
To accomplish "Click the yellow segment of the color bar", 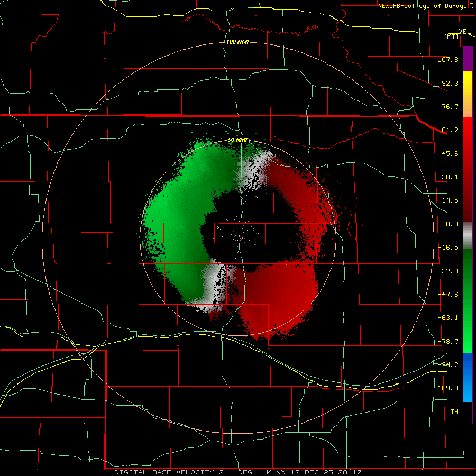I will [x=467, y=82].
